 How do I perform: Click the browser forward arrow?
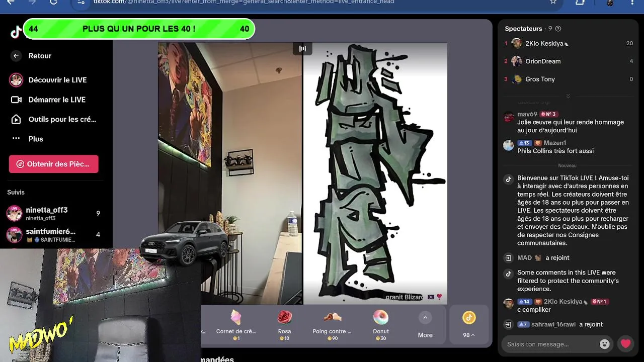point(32,2)
